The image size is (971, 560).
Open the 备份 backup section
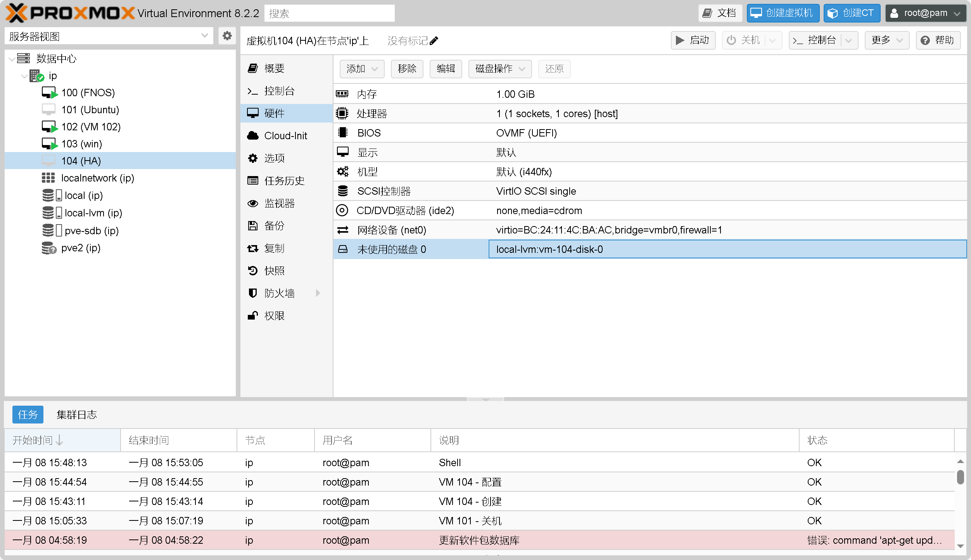[x=286, y=226]
